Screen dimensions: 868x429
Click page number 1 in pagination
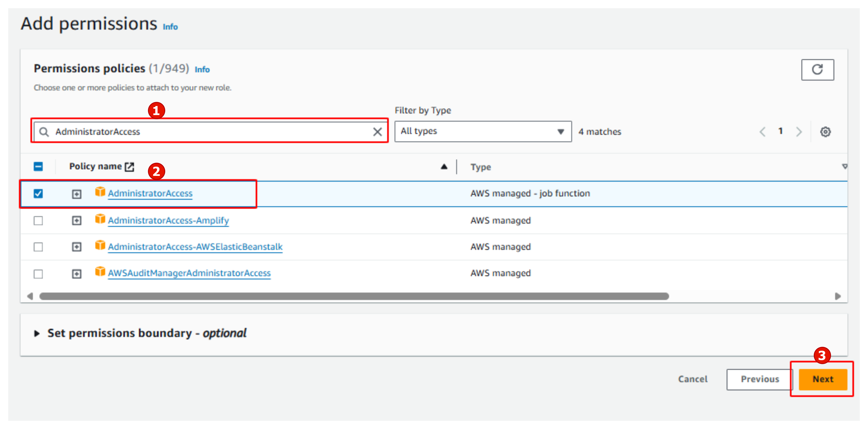coord(780,131)
